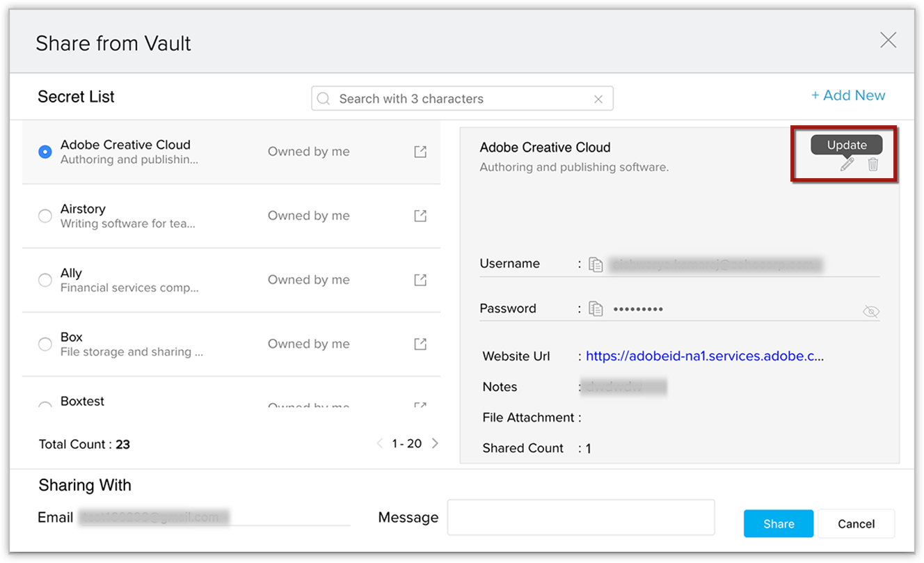The height and width of the screenshot is (563, 924).
Task: Click the trash delete icon
Action: coord(873,165)
